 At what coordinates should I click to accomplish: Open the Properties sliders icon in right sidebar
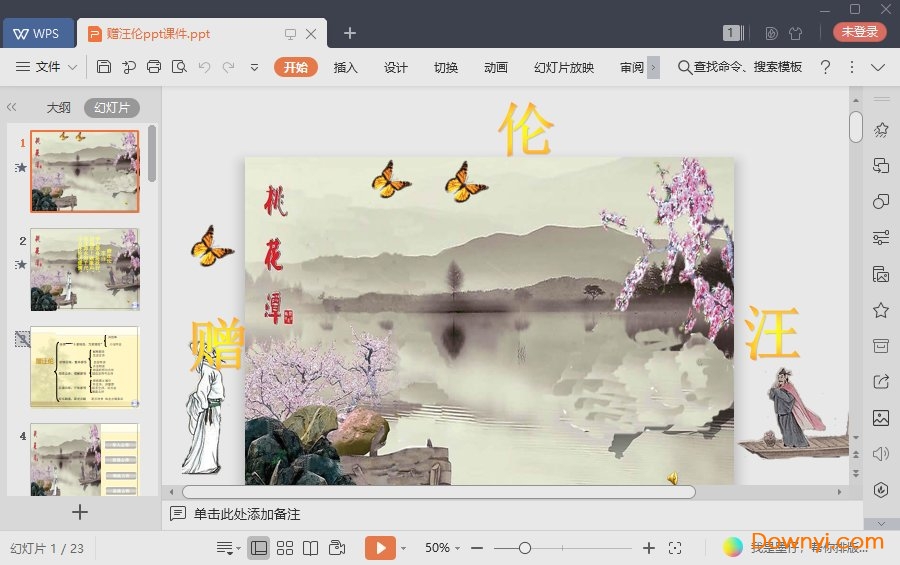click(880, 237)
